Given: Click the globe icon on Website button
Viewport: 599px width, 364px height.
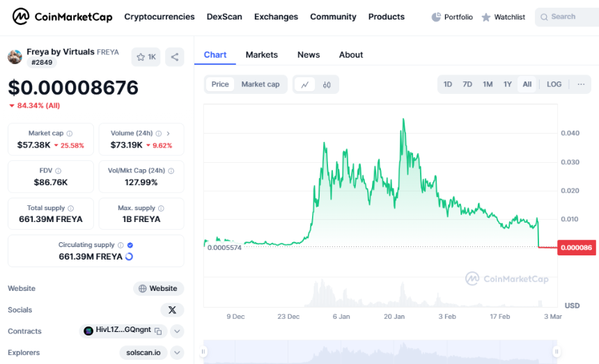Looking at the screenshot, I should (x=143, y=288).
